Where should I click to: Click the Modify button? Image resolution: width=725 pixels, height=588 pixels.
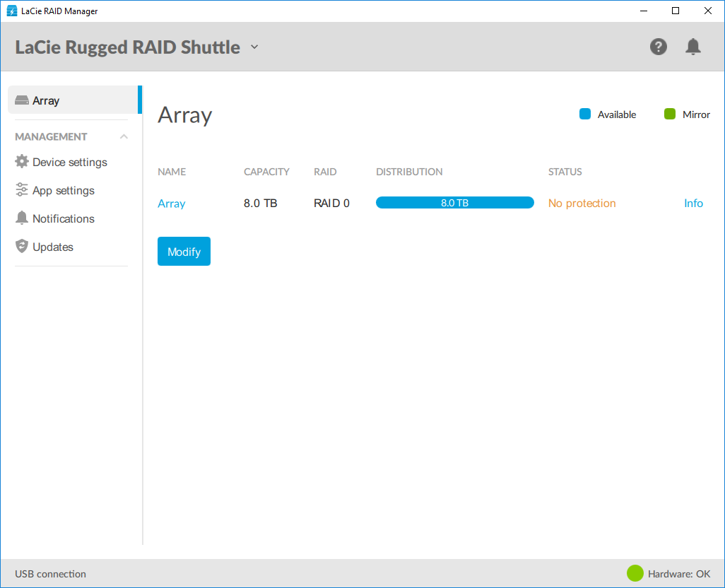pos(184,251)
